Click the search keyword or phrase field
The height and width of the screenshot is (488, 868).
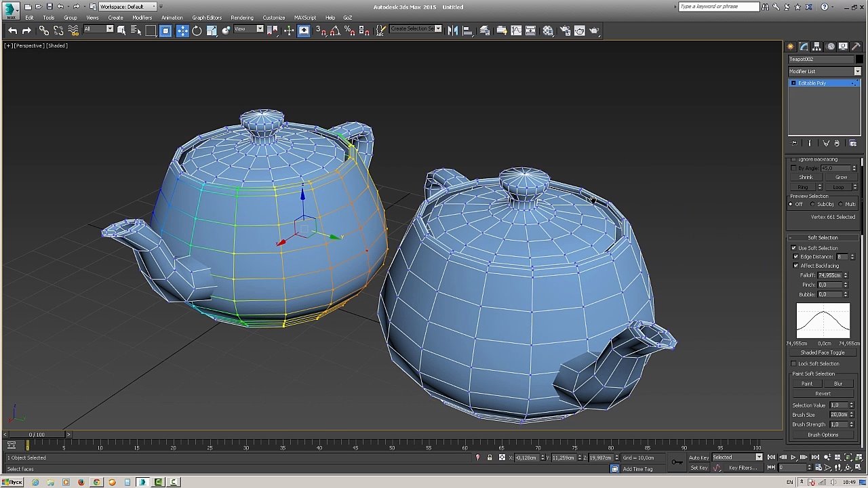(x=719, y=7)
